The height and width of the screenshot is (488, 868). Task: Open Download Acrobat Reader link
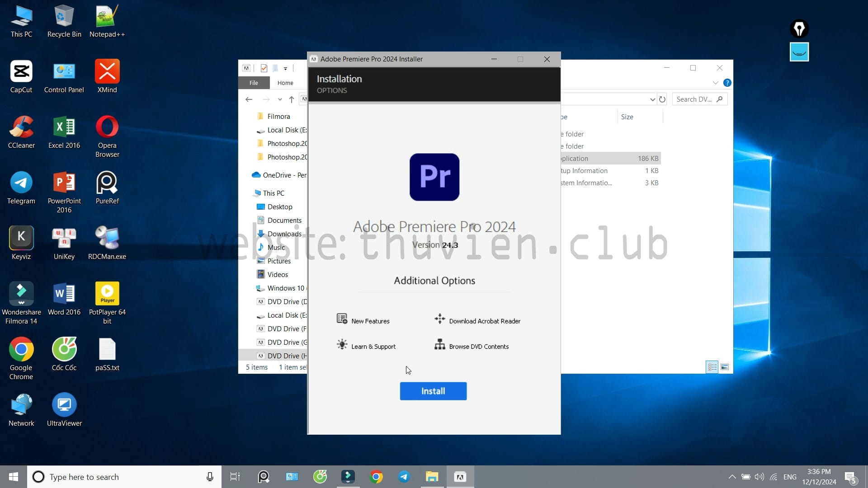click(477, 320)
